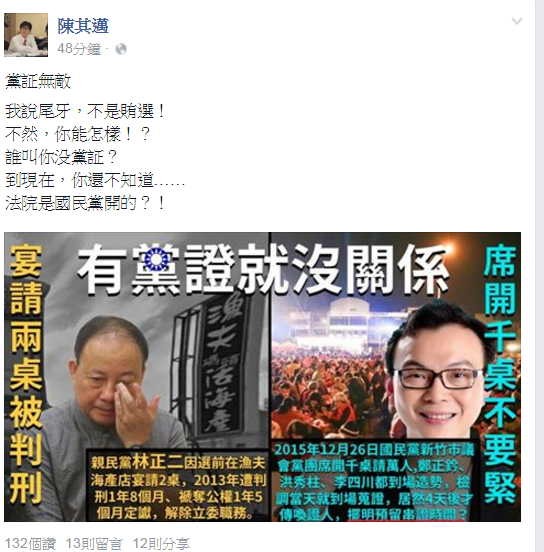Open the 12則分享 shares list

[161, 544]
